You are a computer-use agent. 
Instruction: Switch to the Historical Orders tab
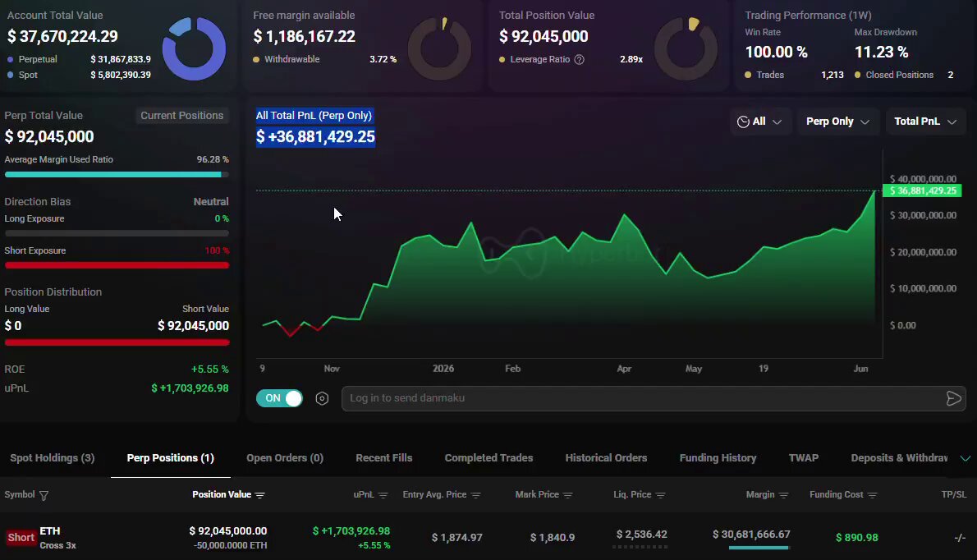pos(606,458)
